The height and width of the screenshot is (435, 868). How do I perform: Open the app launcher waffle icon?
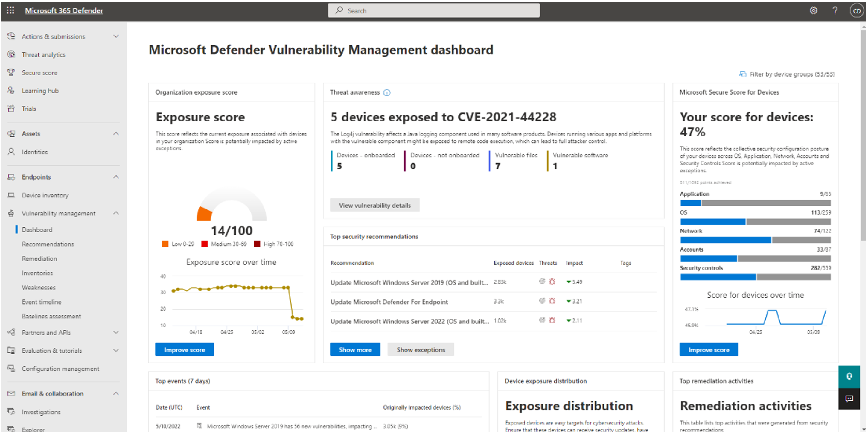point(10,10)
